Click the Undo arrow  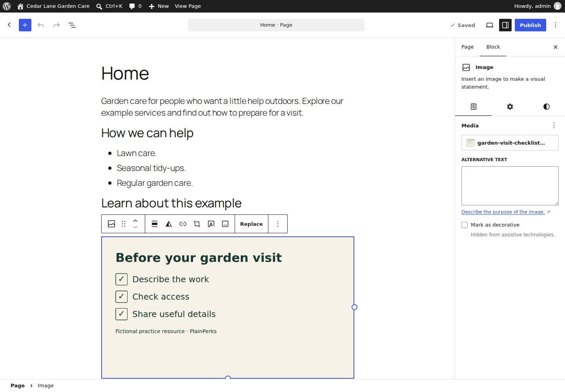[x=41, y=25]
